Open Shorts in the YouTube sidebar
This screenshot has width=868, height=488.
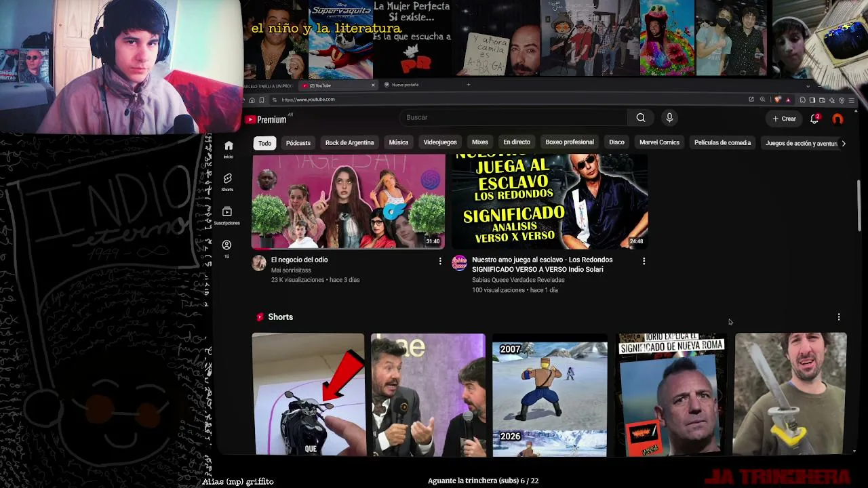click(x=228, y=182)
